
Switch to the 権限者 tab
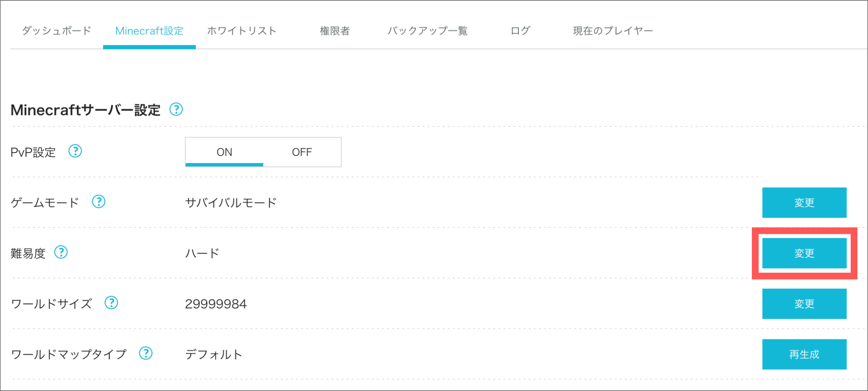[x=334, y=31]
